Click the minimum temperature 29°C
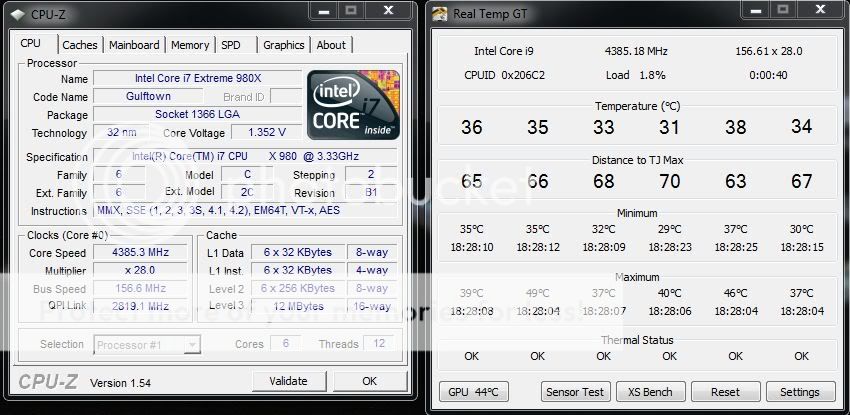This screenshot has width=850, height=415. pyautogui.click(x=669, y=229)
